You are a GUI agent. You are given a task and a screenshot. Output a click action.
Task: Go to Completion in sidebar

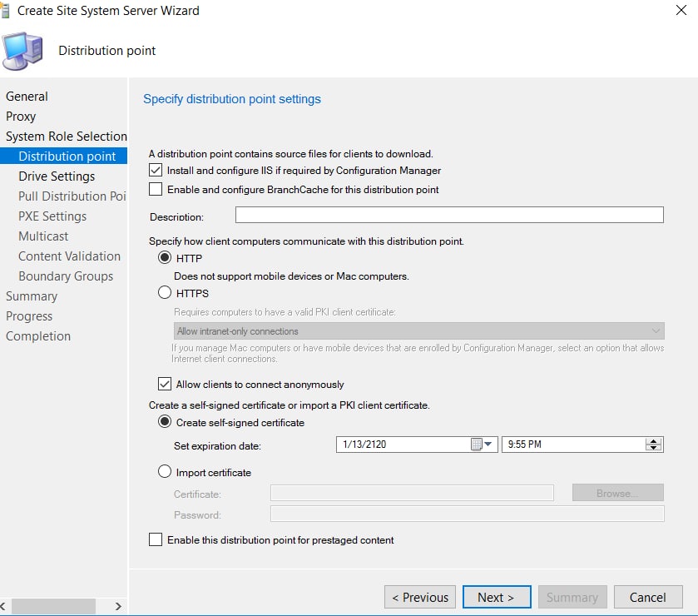(x=38, y=336)
